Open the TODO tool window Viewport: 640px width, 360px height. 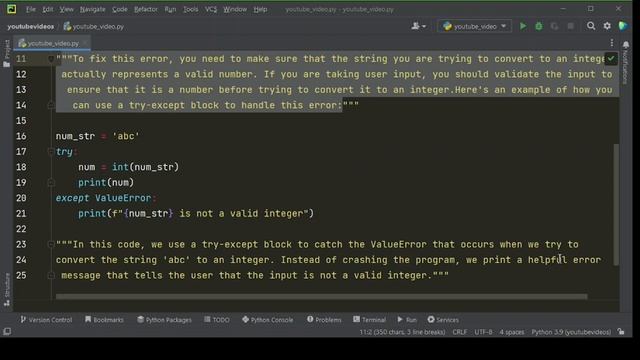coord(217,320)
